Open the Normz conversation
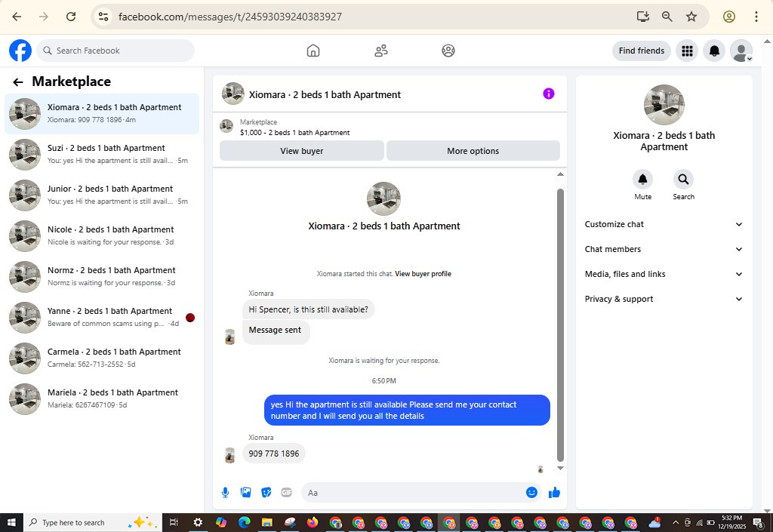 [x=102, y=277]
